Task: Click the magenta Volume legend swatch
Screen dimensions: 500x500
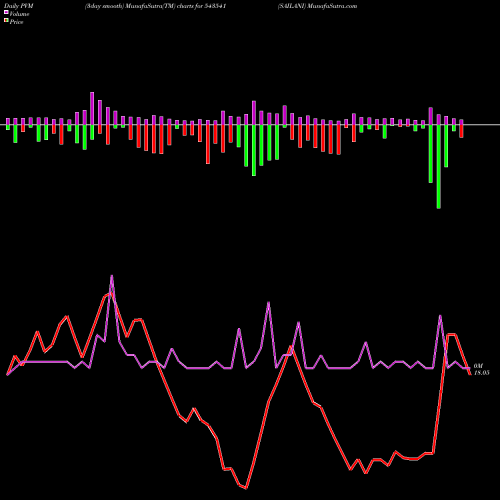Action: (6, 12)
